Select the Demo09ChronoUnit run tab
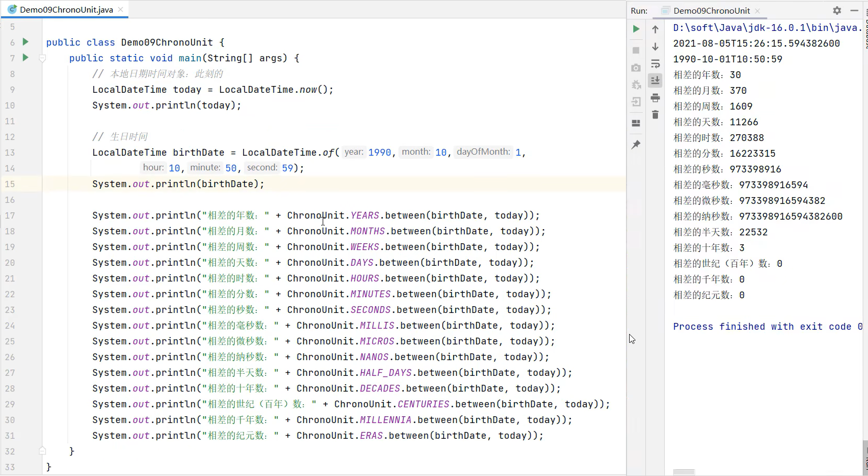This screenshot has width=868, height=476. tap(711, 10)
